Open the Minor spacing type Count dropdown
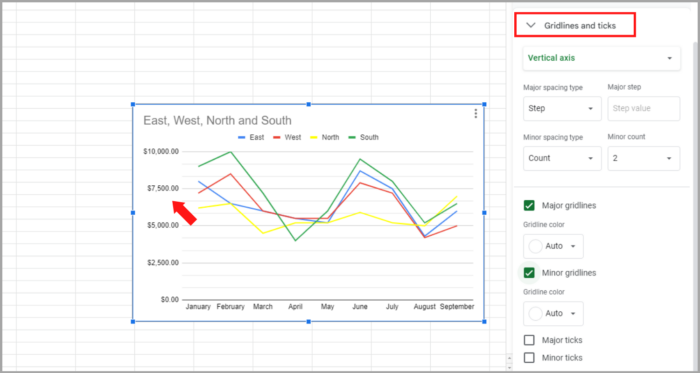The width and height of the screenshot is (700, 373). pos(562,158)
